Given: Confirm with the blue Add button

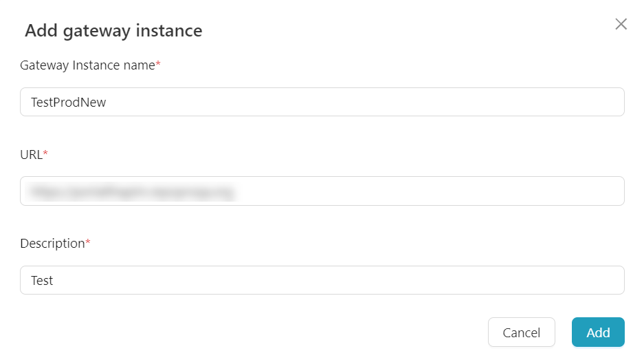Looking at the screenshot, I should (597, 332).
